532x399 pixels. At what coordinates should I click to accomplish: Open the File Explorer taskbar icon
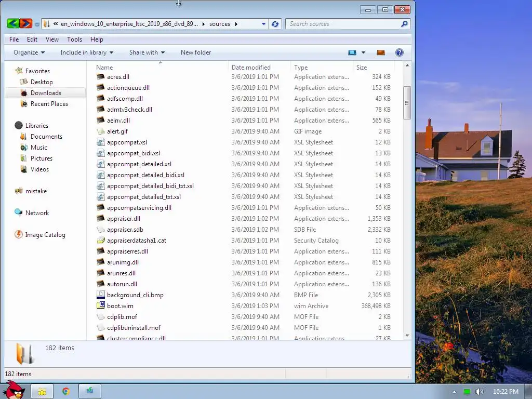[42, 391]
